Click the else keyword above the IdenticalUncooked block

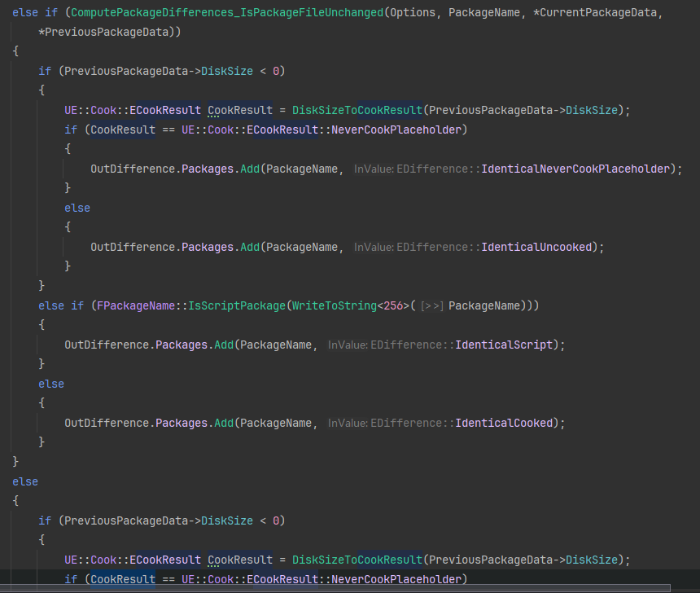(77, 208)
